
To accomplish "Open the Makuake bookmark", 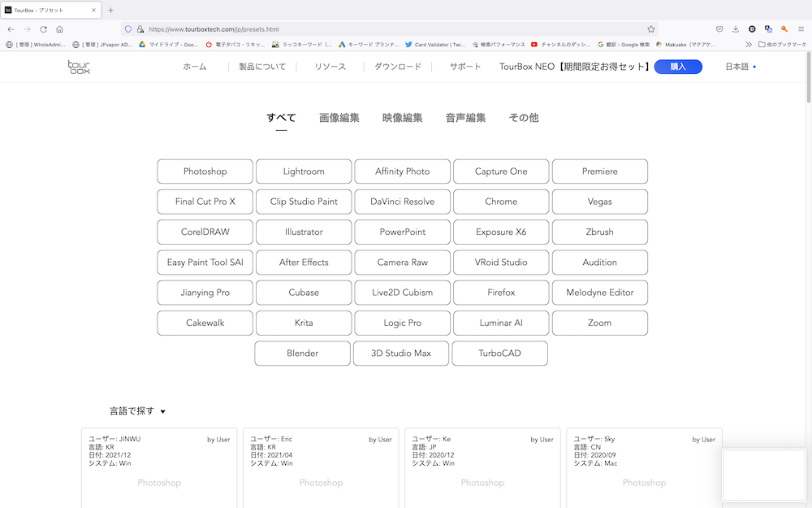I will pyautogui.click(x=685, y=45).
